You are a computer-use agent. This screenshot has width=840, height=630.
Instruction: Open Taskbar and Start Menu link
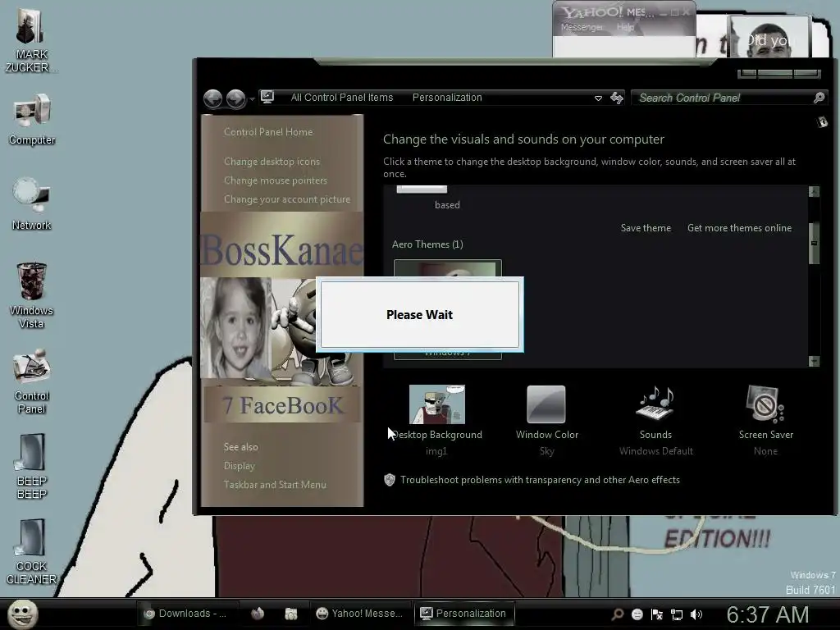point(275,484)
